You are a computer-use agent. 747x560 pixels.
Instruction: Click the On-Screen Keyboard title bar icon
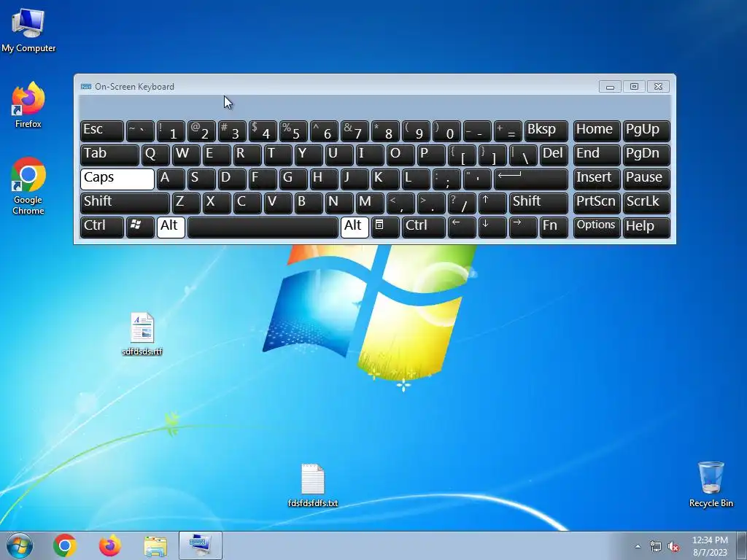pos(86,86)
